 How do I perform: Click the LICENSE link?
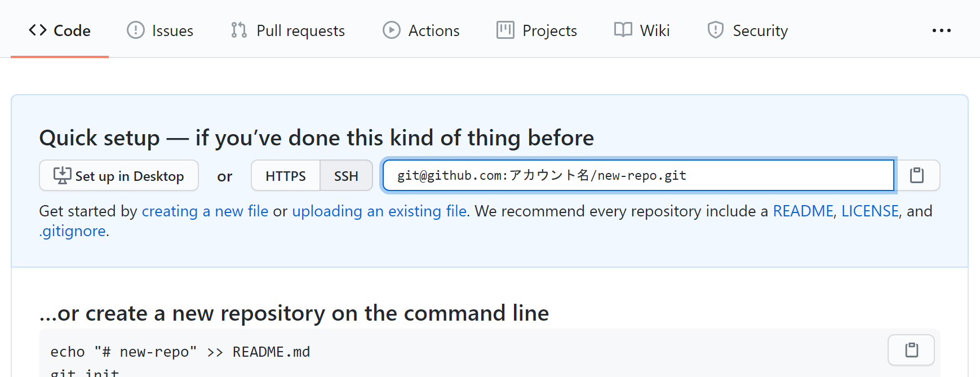pos(870,211)
